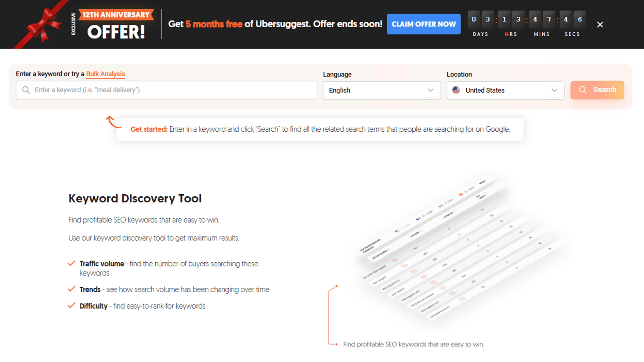This screenshot has height=362, width=644.
Task: Click the countdown days digits
Action: pos(480,20)
